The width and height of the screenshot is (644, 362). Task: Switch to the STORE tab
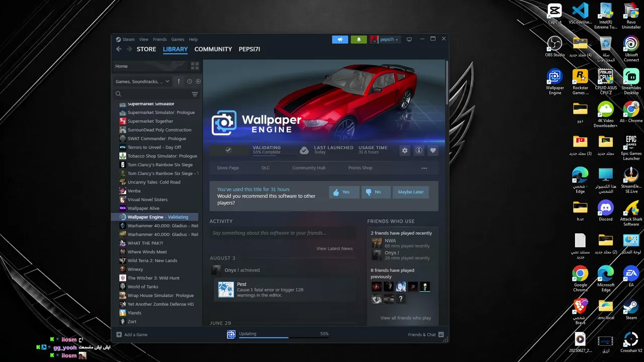pyautogui.click(x=146, y=49)
